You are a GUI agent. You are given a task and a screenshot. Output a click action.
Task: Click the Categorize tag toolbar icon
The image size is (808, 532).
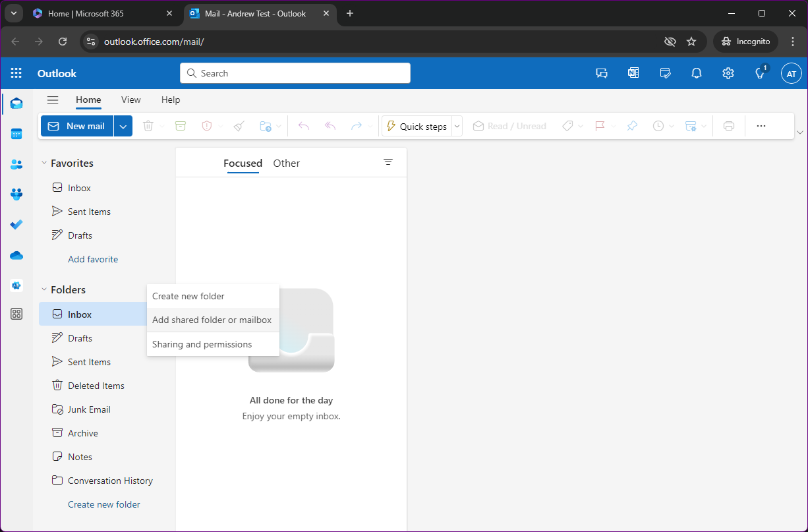coord(567,126)
